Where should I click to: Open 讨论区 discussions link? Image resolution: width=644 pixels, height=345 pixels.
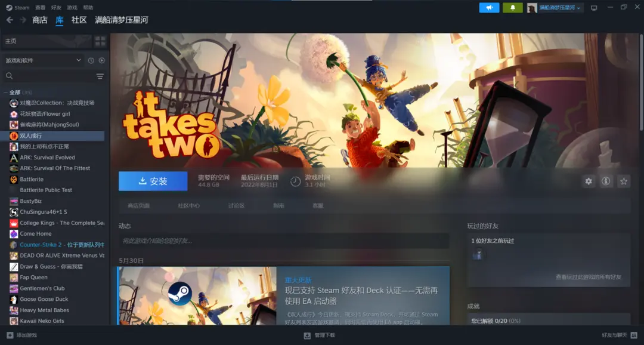[236, 205]
